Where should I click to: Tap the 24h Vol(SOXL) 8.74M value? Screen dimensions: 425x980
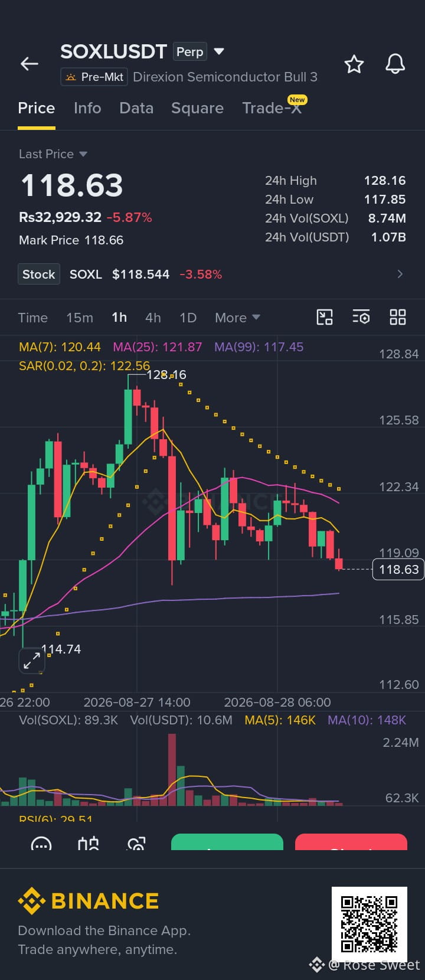[387, 218]
